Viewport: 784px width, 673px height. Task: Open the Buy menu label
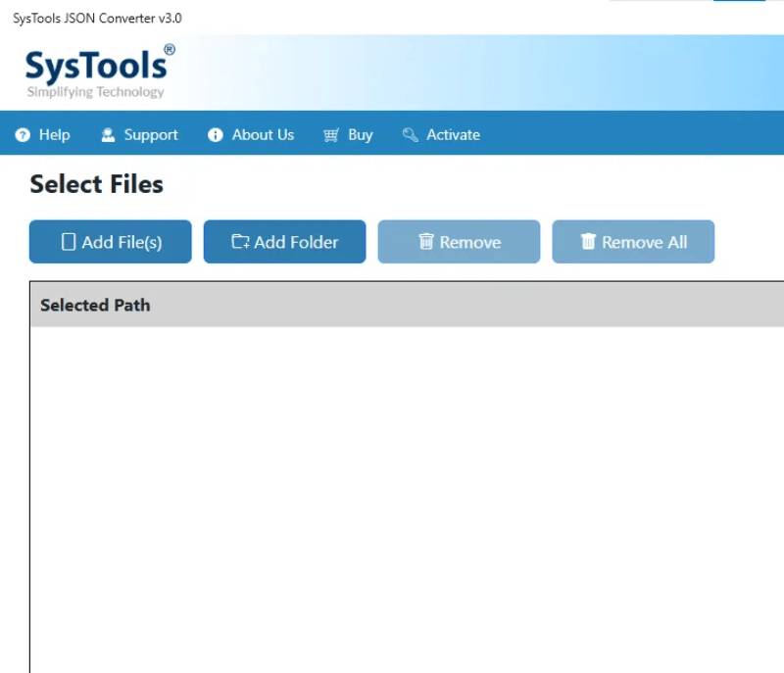(x=361, y=135)
